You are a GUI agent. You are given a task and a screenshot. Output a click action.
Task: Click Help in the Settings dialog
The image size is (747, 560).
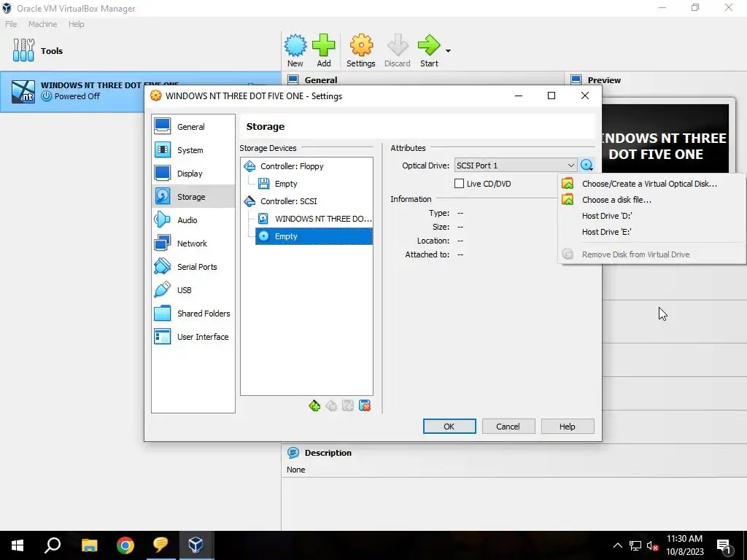567,426
